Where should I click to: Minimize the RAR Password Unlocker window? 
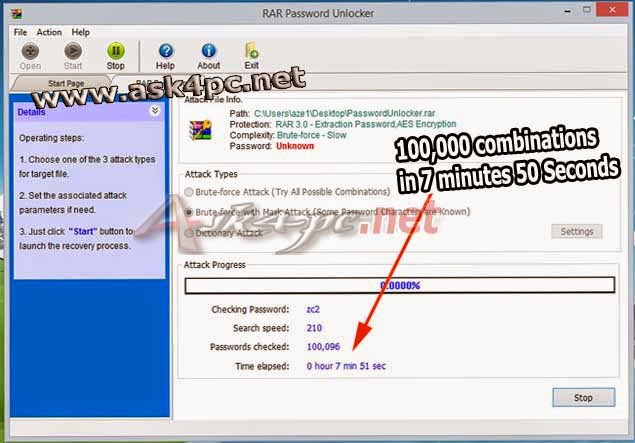coord(567,11)
